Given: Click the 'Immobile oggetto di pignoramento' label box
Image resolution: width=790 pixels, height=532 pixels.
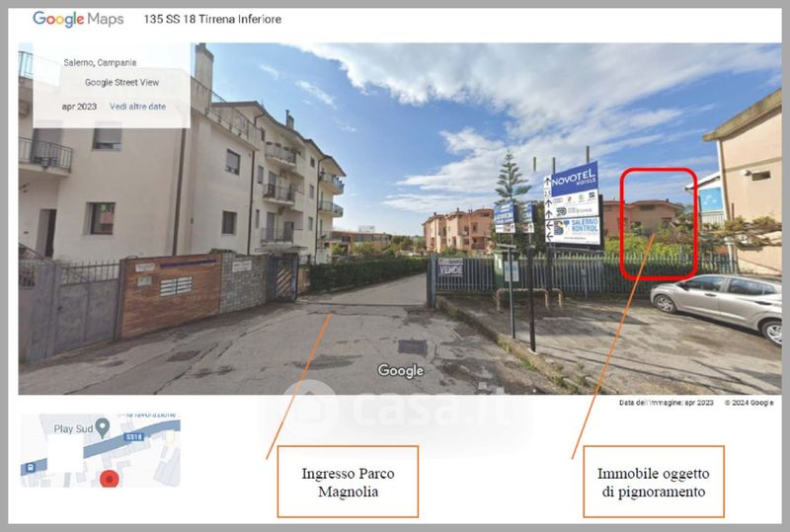Looking at the screenshot, I should click(x=653, y=482).
